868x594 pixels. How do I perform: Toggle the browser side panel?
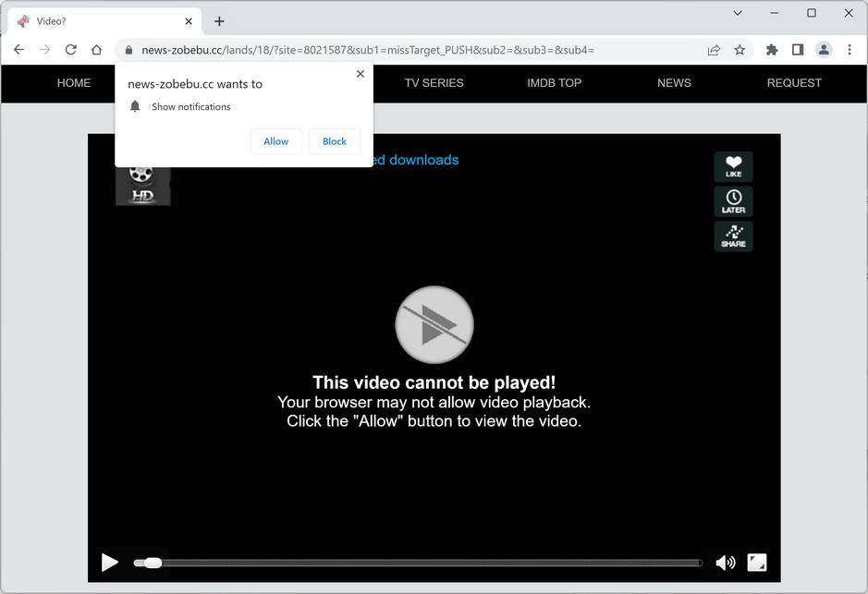(x=798, y=50)
